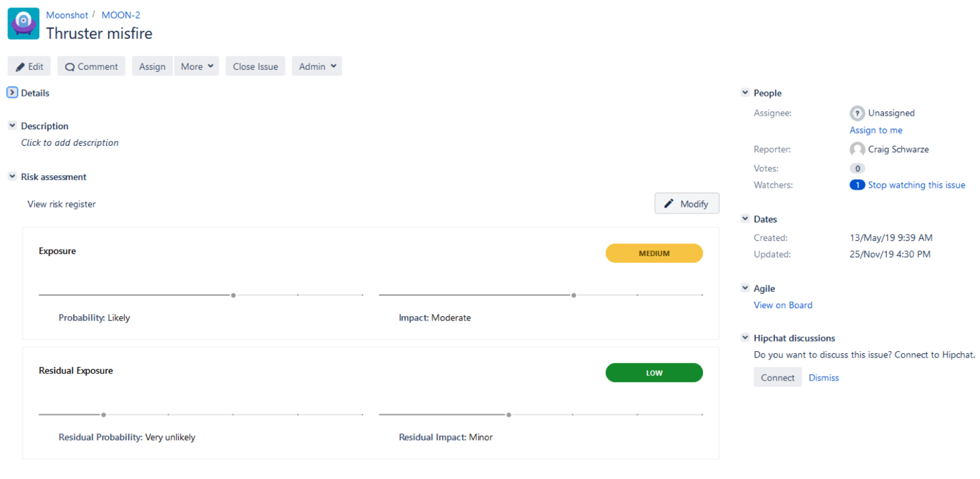
Task: Collapse the Description section
Action: pos(12,125)
